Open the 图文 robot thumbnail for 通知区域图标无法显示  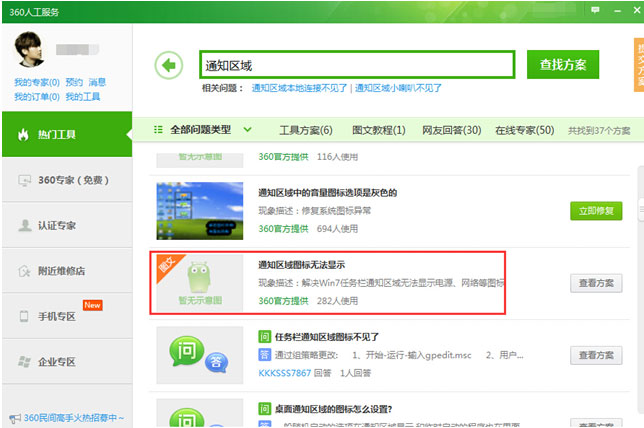(x=200, y=283)
